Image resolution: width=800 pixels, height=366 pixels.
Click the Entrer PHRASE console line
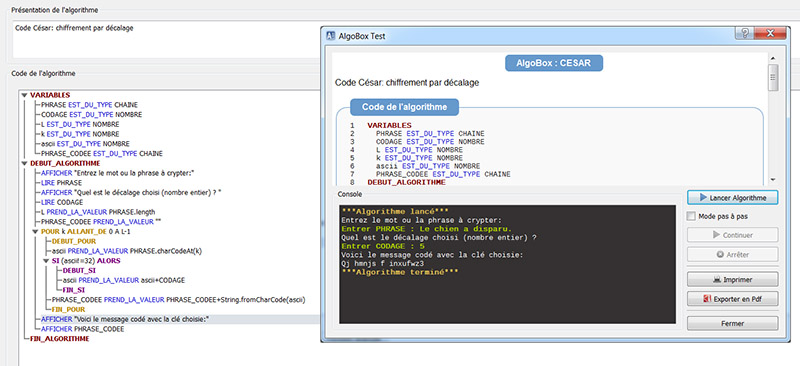(x=427, y=229)
